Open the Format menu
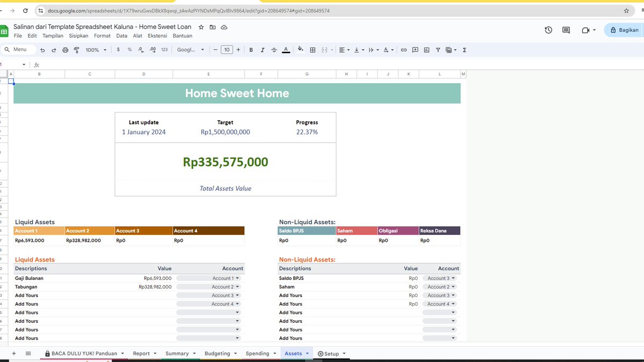The width and height of the screenshot is (644, 362). pos(102,36)
